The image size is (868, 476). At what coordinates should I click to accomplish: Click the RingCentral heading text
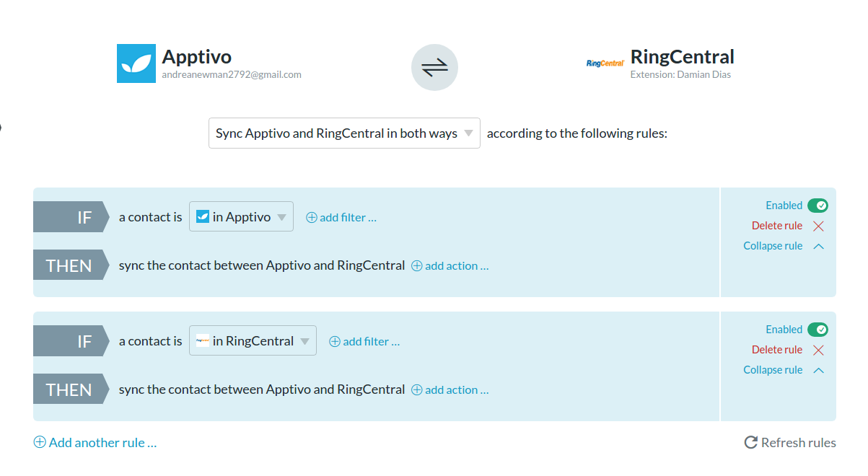[x=683, y=56]
